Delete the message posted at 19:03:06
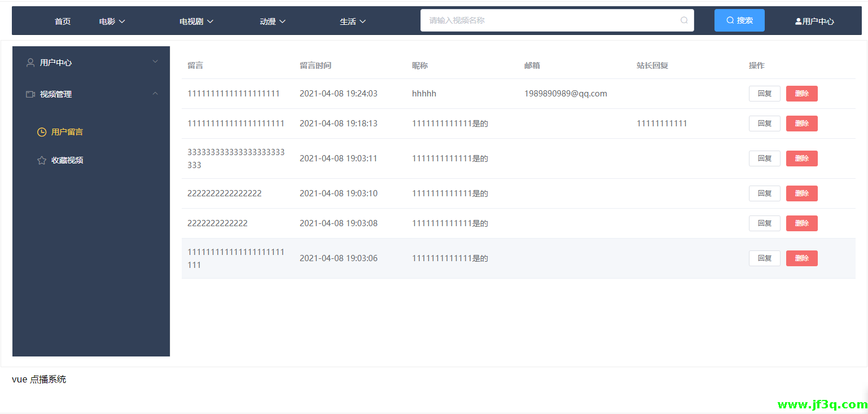This screenshot has width=868, height=414. pyautogui.click(x=801, y=258)
